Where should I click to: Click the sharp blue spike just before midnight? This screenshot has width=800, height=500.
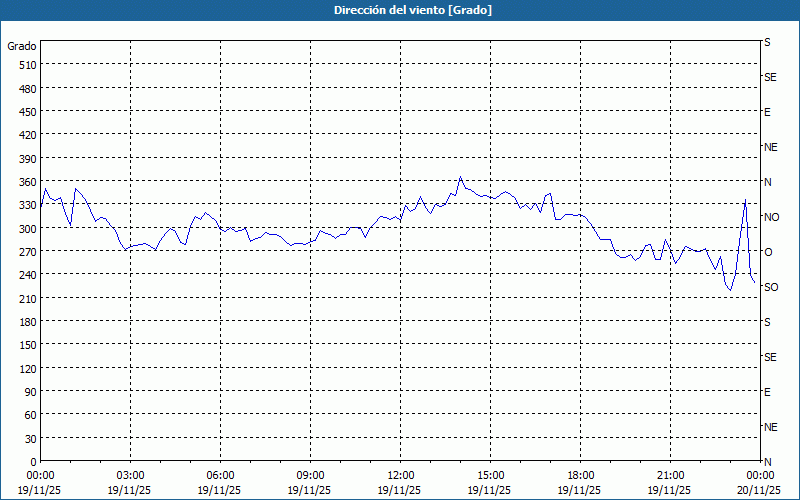[745, 200]
